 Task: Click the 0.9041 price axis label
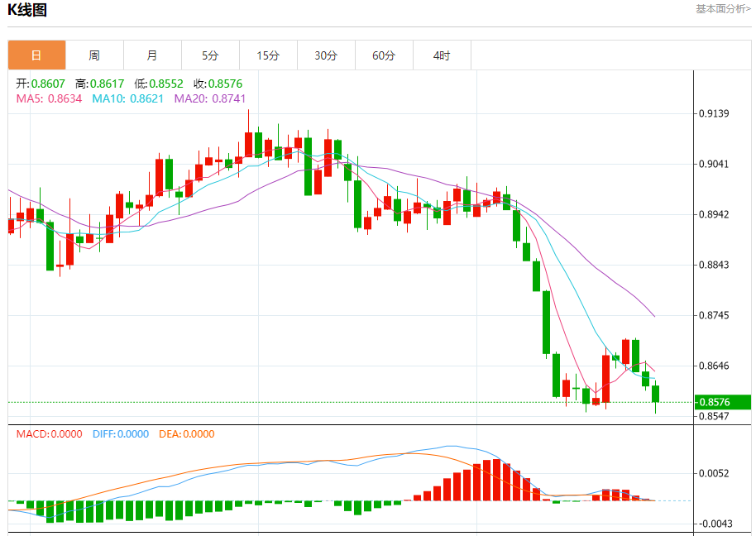pyautogui.click(x=714, y=164)
